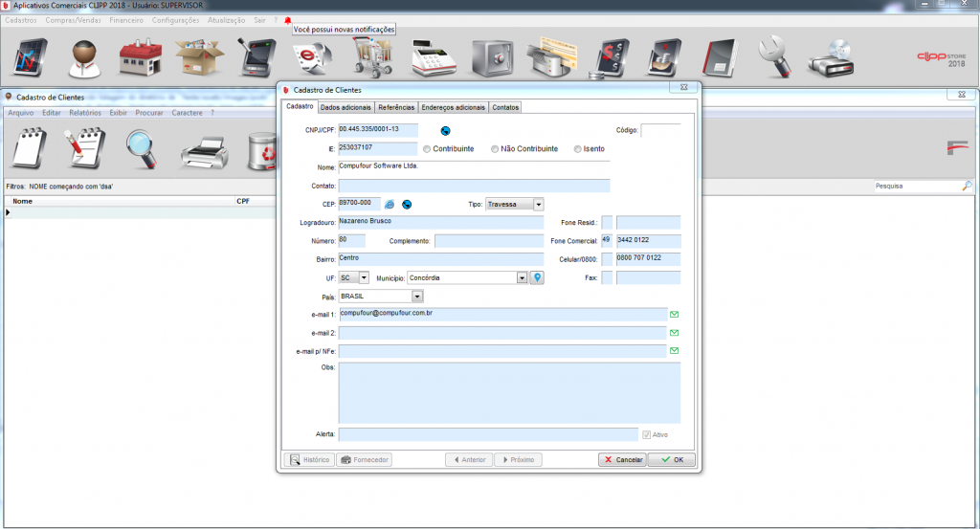The width and height of the screenshot is (980, 529).
Task: Switch to the Dados adicionais tab
Action: [x=345, y=107]
